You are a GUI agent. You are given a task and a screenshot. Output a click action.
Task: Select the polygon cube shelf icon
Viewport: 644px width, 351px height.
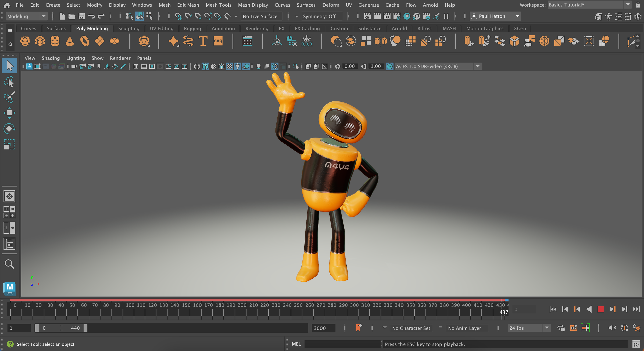click(40, 41)
